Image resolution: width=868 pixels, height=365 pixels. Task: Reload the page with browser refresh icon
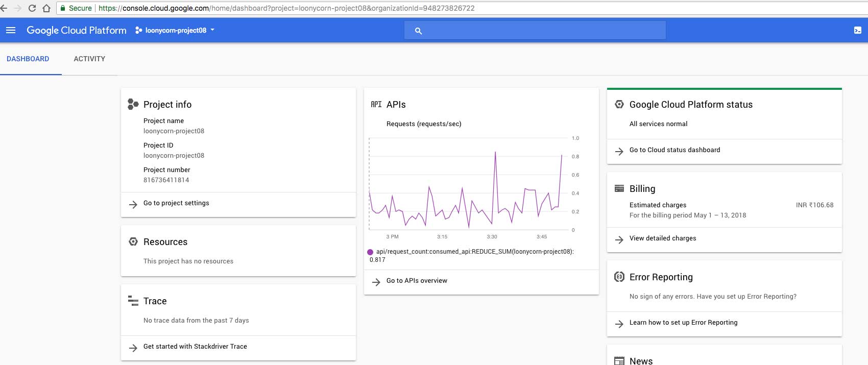(32, 8)
